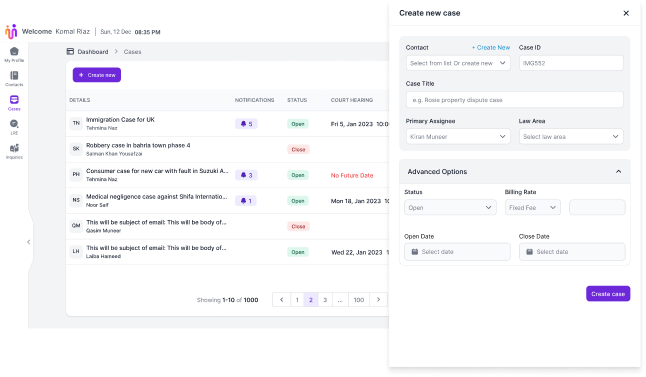
Task: Click the Wed 22, Jan 2023 hearing date
Action: click(x=357, y=253)
